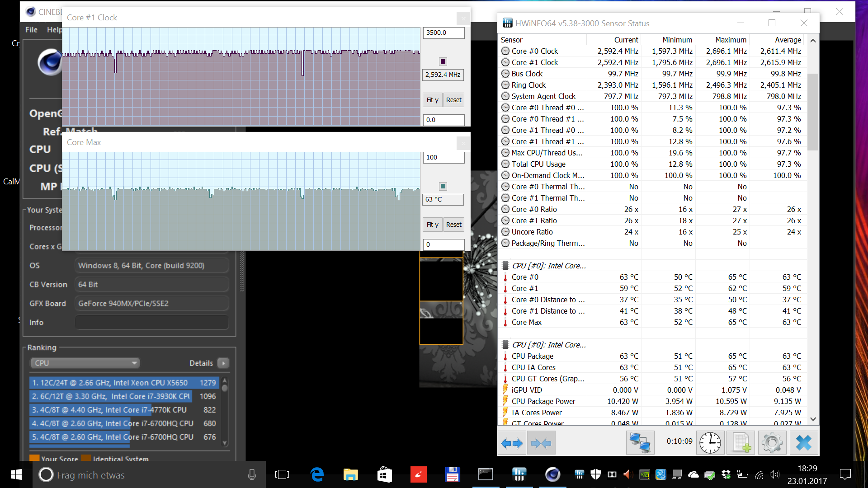
Task: Click the expand columns blue arrows button
Action: (511, 443)
